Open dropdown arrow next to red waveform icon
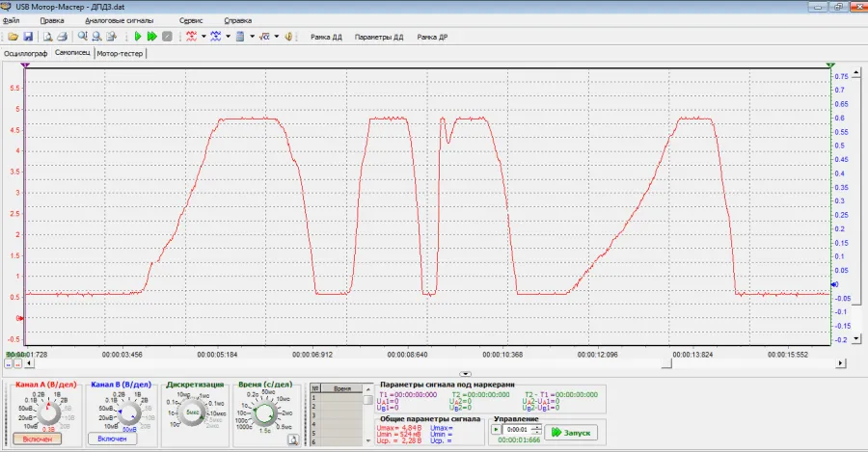868x452 pixels. point(203,37)
